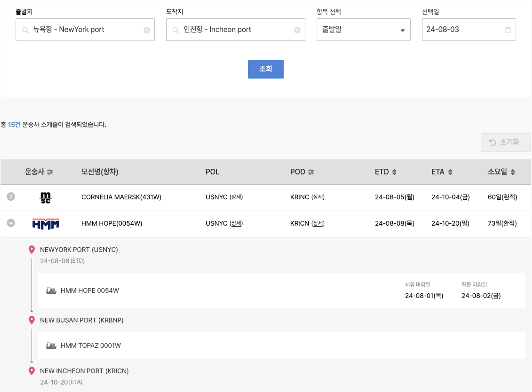Open USNYC 상세 link in CORNELIA MAERSK row

(x=236, y=197)
